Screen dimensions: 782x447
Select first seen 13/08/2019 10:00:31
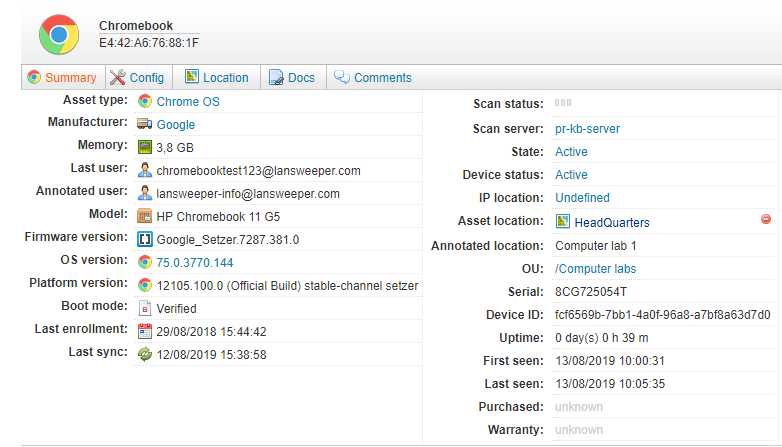tap(610, 361)
